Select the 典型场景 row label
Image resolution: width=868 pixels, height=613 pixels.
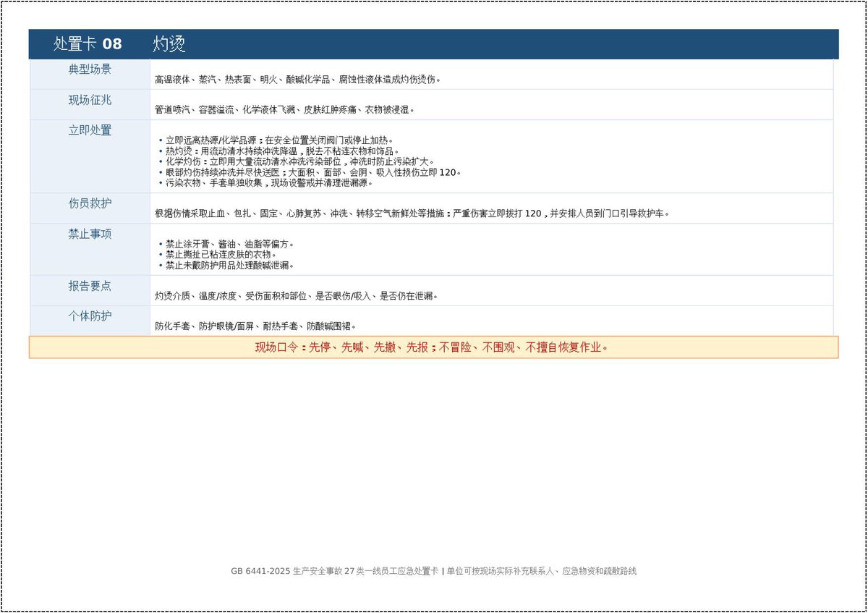90,69
